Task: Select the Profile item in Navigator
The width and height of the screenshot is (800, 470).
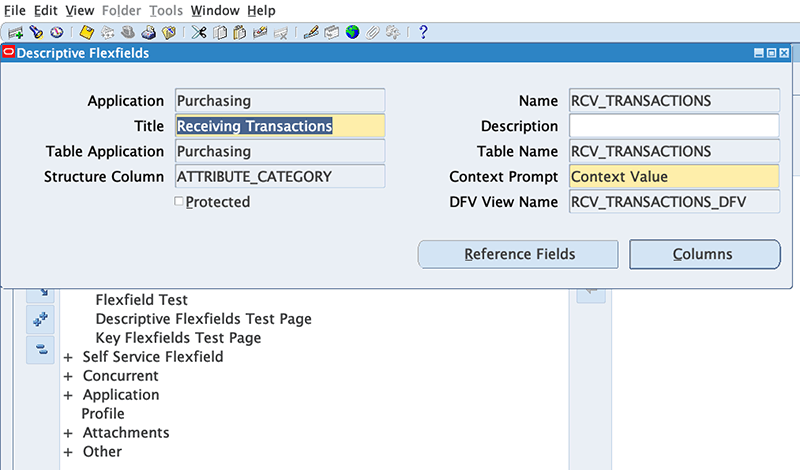Action: coord(103,414)
